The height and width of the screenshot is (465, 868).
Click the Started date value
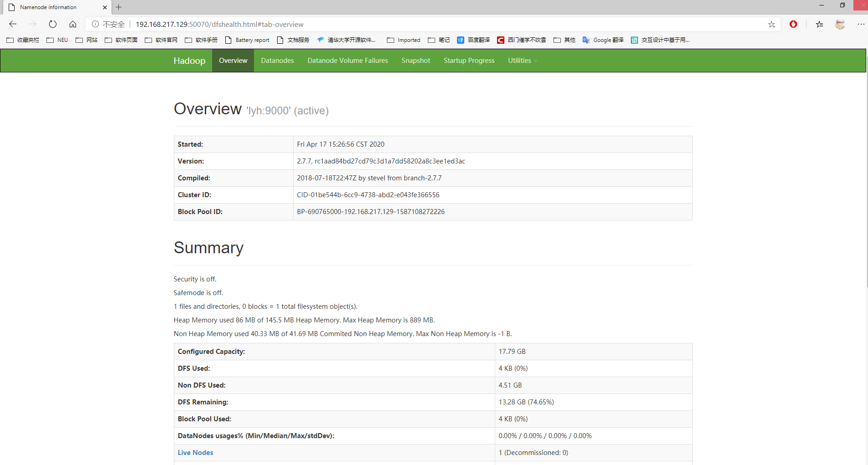(340, 144)
